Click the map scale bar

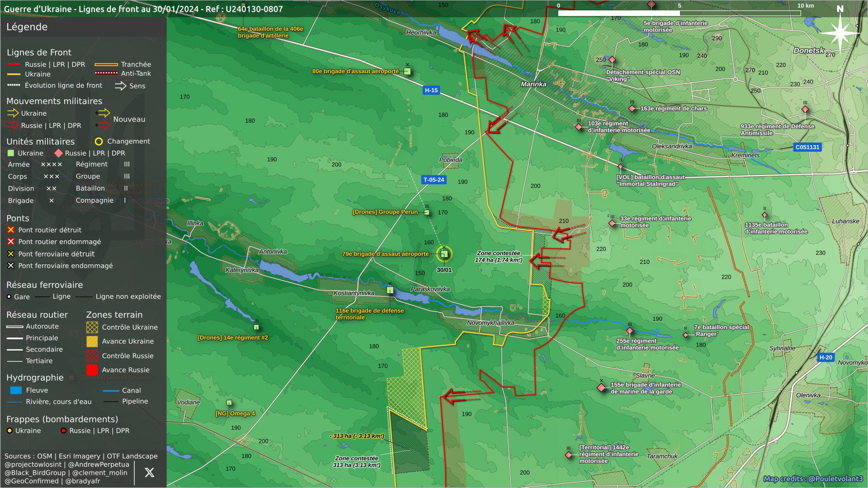coord(679,13)
